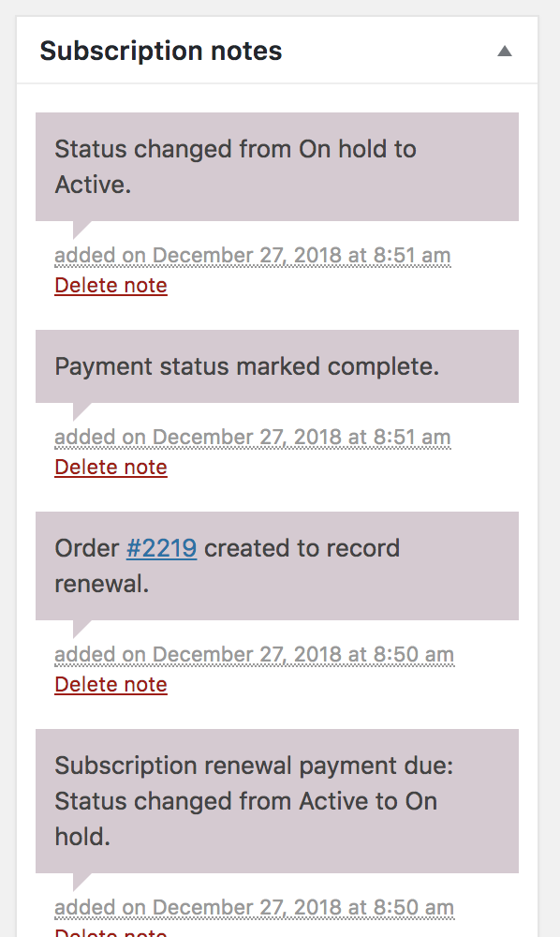Select the 'Payment status marked complete' note bubble
Screen dimensions: 560x937
(277, 366)
